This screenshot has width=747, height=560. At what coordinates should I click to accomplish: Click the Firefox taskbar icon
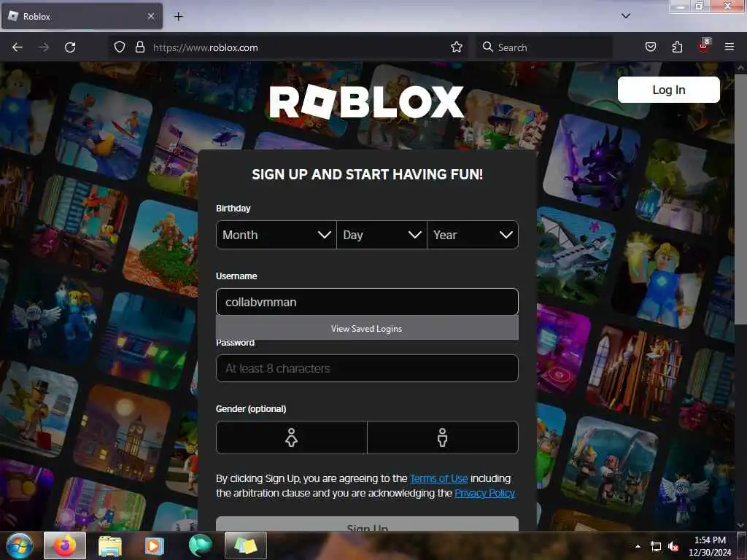65,545
